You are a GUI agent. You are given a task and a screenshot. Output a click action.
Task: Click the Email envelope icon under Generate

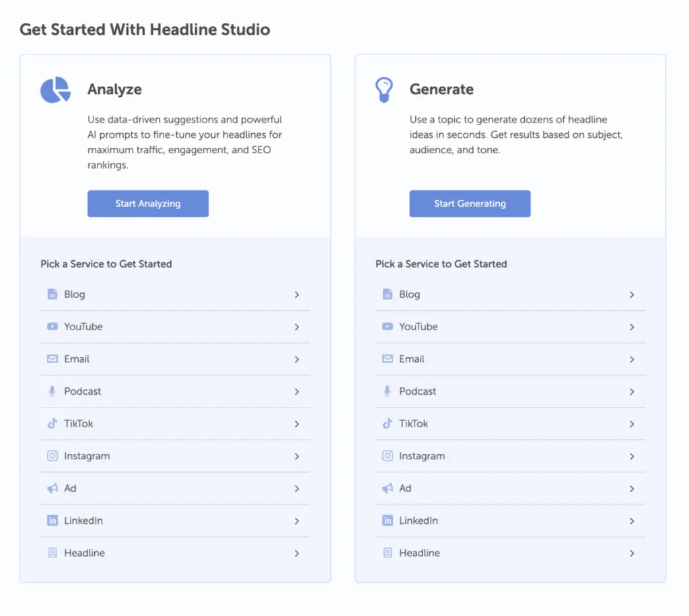point(388,359)
